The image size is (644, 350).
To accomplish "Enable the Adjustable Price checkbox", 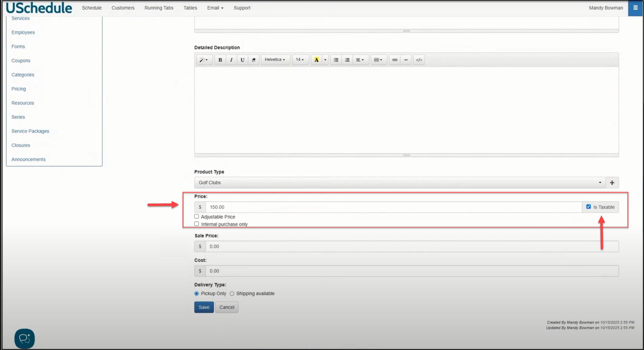I will click(196, 217).
